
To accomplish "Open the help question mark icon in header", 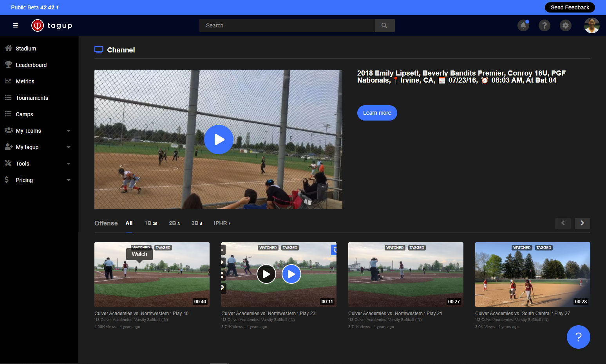I will (544, 25).
